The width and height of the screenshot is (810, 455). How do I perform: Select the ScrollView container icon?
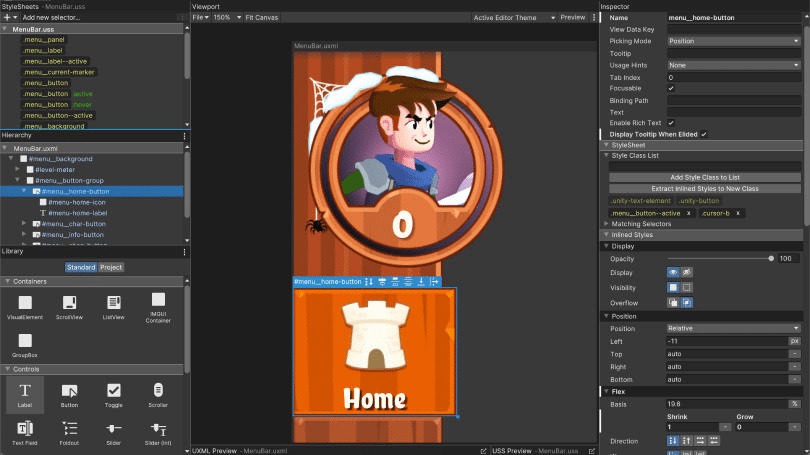(69, 302)
